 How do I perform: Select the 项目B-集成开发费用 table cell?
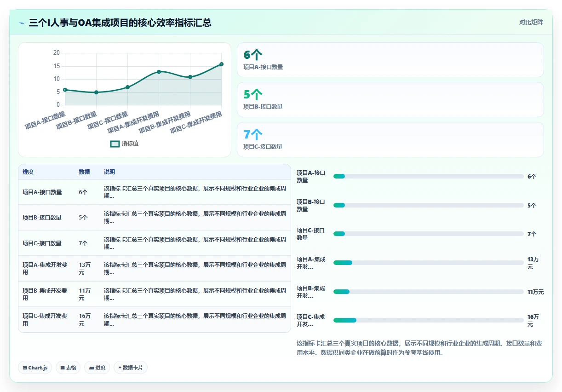click(x=45, y=294)
